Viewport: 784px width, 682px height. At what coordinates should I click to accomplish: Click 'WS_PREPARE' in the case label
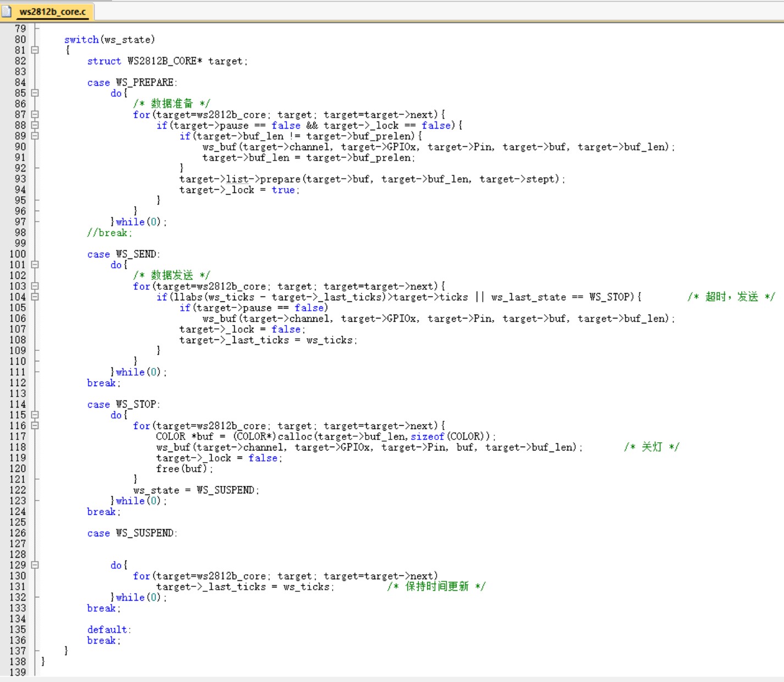tap(145, 82)
